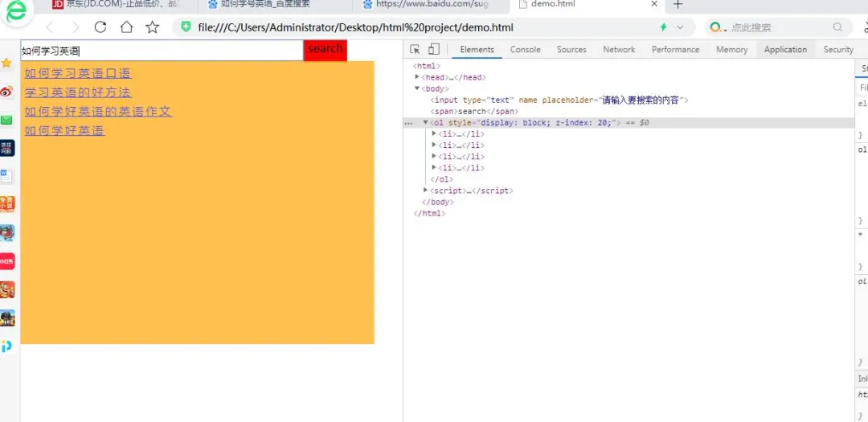
Task: Switch to the Application tab
Action: pyautogui.click(x=785, y=49)
